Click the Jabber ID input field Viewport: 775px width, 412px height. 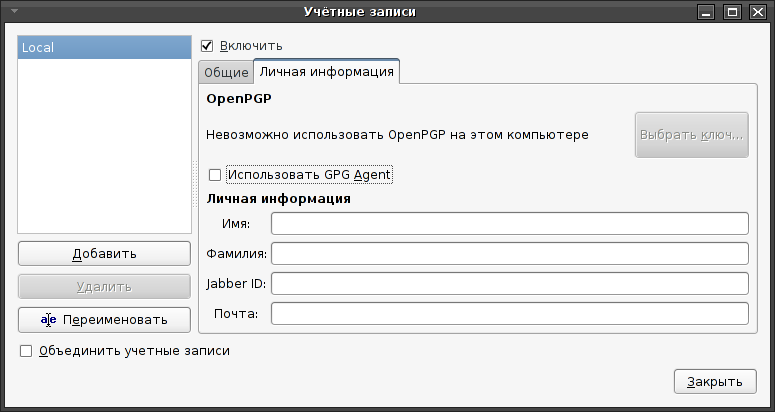[x=510, y=284]
